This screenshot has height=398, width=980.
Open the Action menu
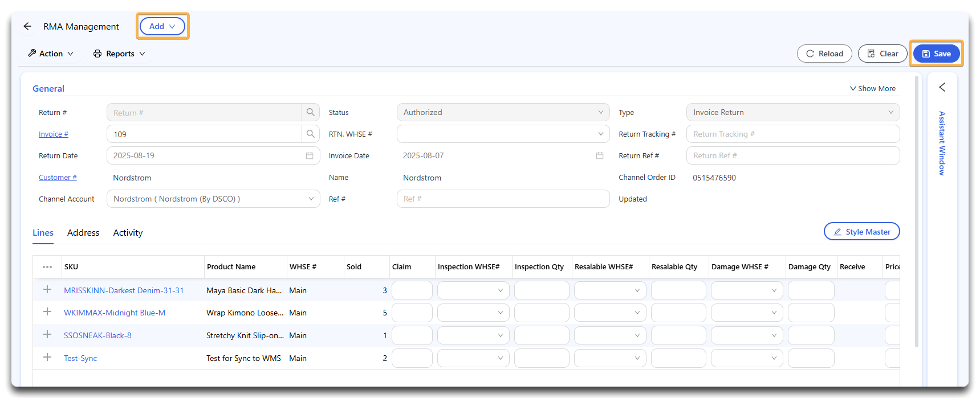[x=51, y=54]
